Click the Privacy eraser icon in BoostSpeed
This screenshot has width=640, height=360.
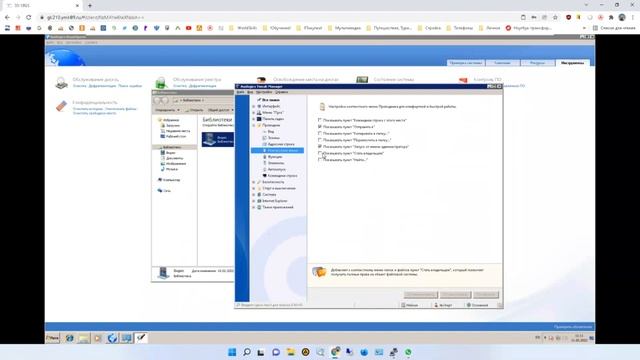tap(61, 107)
